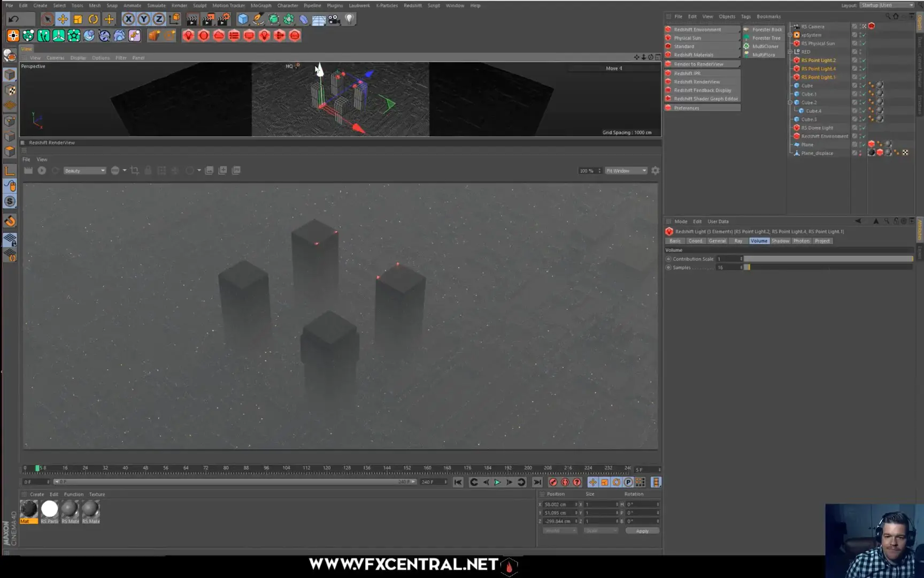Click the RenderView crop region icon
924x578 pixels.
(x=135, y=170)
